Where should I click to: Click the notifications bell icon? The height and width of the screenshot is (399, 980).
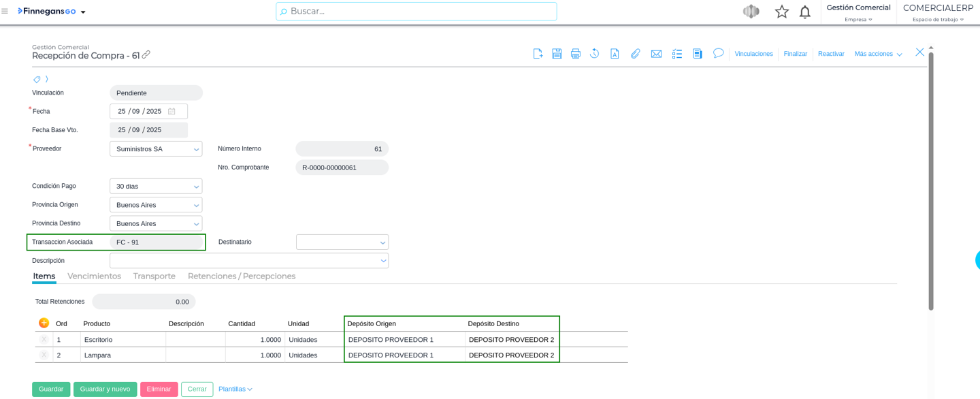coord(804,12)
